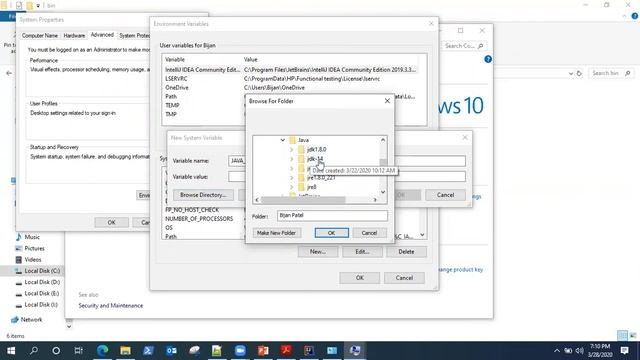
Task: Open Local Disk (C:) in navigation pane
Action: 42,271
